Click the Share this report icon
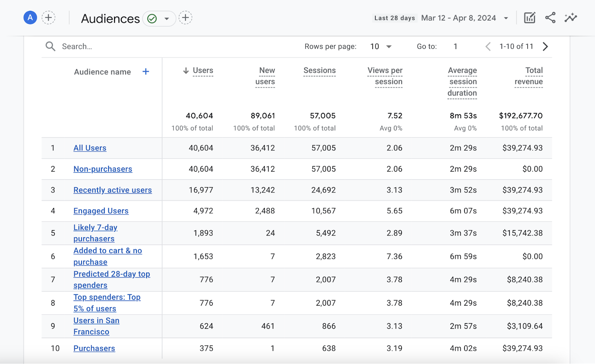The width and height of the screenshot is (595, 364). pyautogui.click(x=550, y=17)
